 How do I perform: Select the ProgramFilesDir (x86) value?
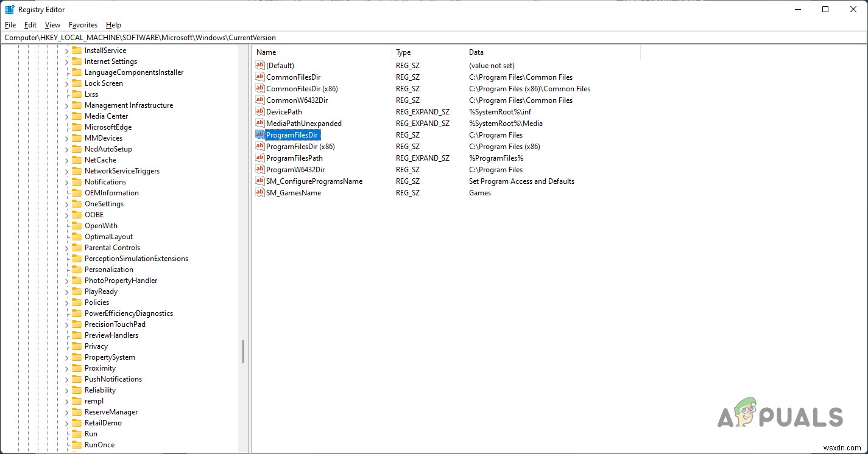pos(300,147)
